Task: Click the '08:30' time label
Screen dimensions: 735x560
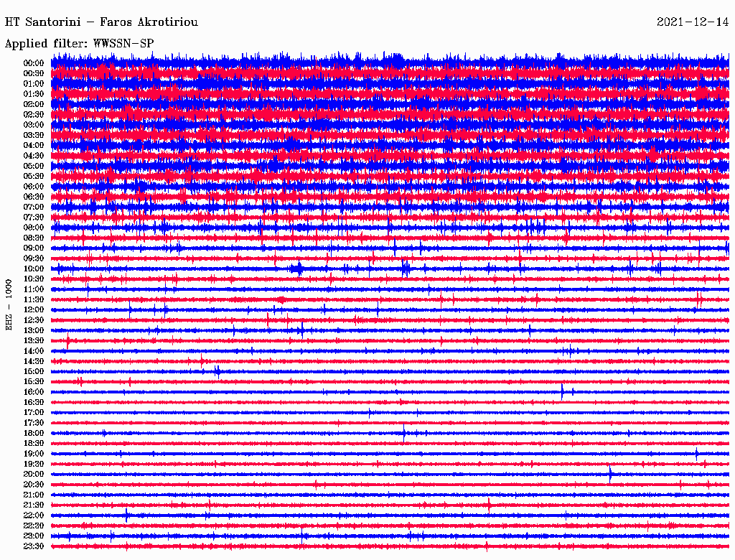Action: [34, 238]
